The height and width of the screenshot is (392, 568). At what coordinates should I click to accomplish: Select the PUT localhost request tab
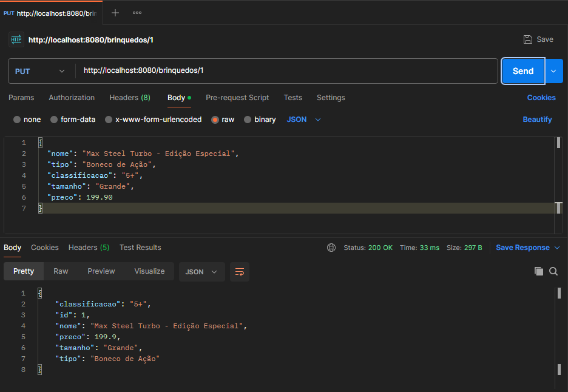pos(51,13)
